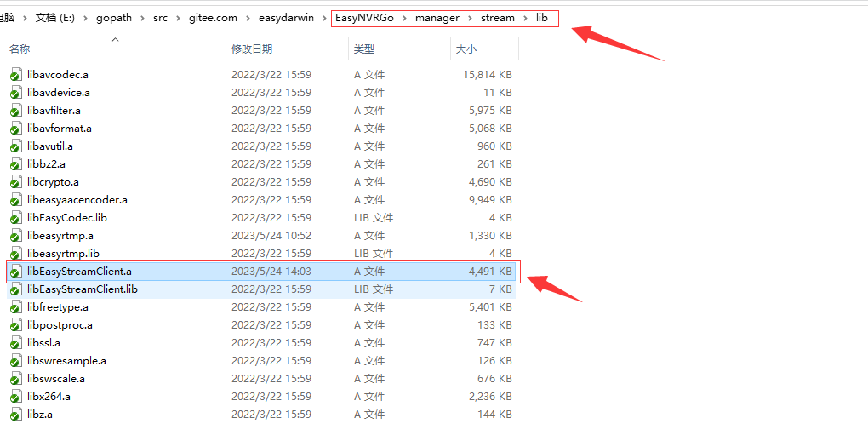The height and width of the screenshot is (441, 868).
Task: Expand the chevron after manager in path
Action: tap(470, 18)
